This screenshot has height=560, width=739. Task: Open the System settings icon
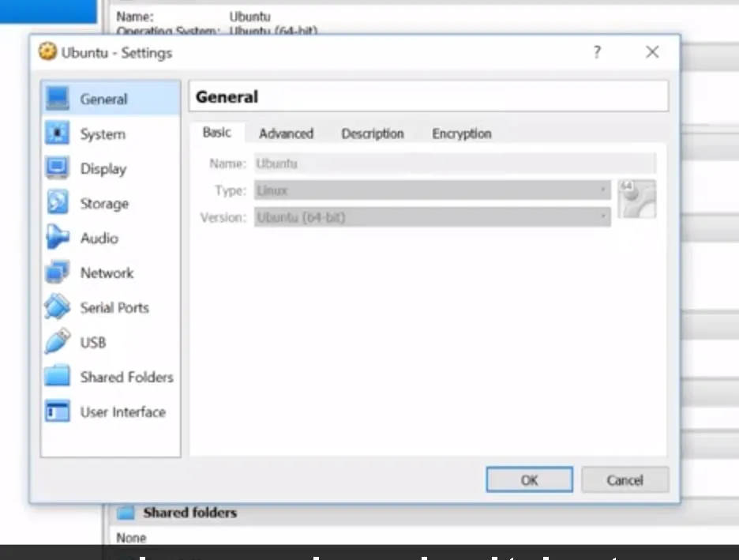pos(58,133)
